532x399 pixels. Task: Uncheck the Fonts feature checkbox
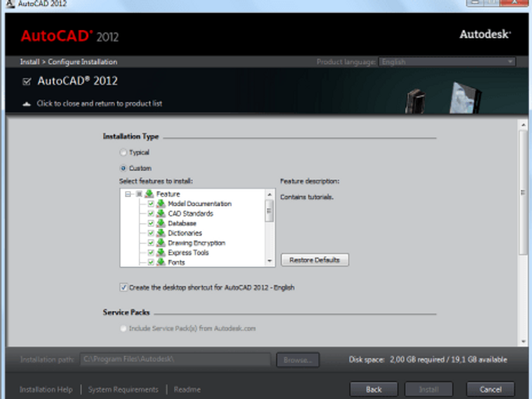150,263
